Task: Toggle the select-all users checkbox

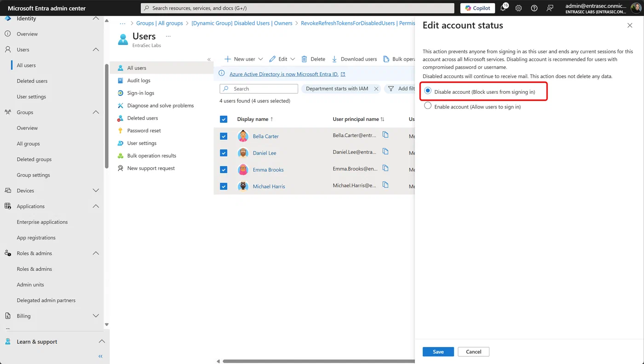Action: tap(224, 119)
